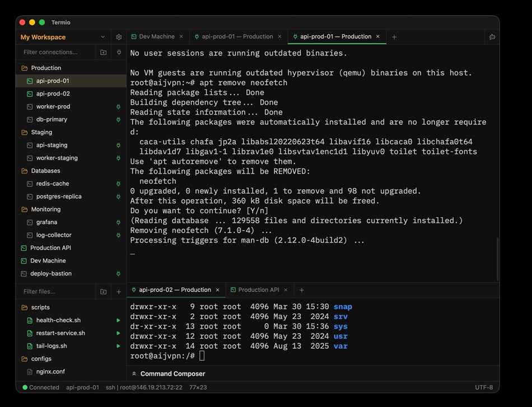Screen dimensions: 532x407
Task: Click the upper terminal scrollbar
Action: (x=497, y=259)
